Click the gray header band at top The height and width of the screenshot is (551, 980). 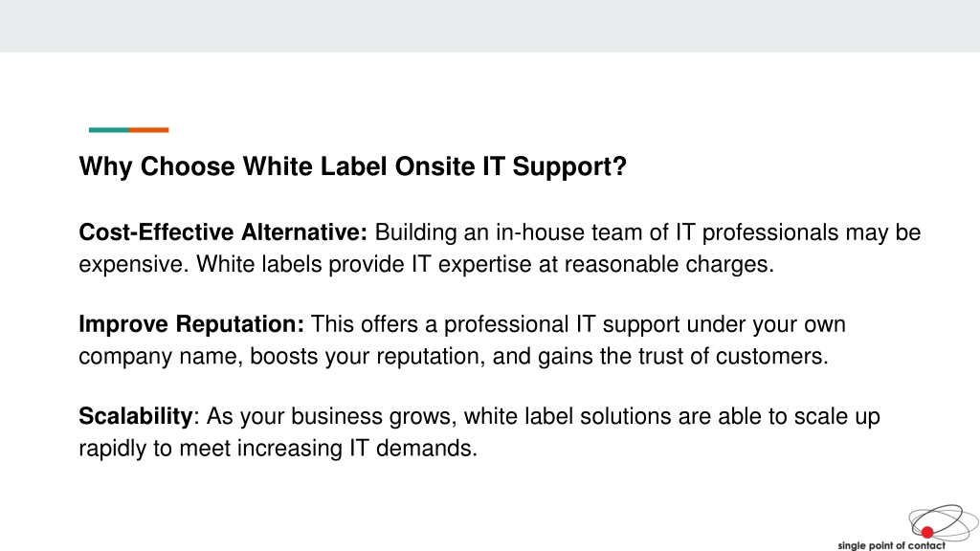pyautogui.click(x=490, y=26)
